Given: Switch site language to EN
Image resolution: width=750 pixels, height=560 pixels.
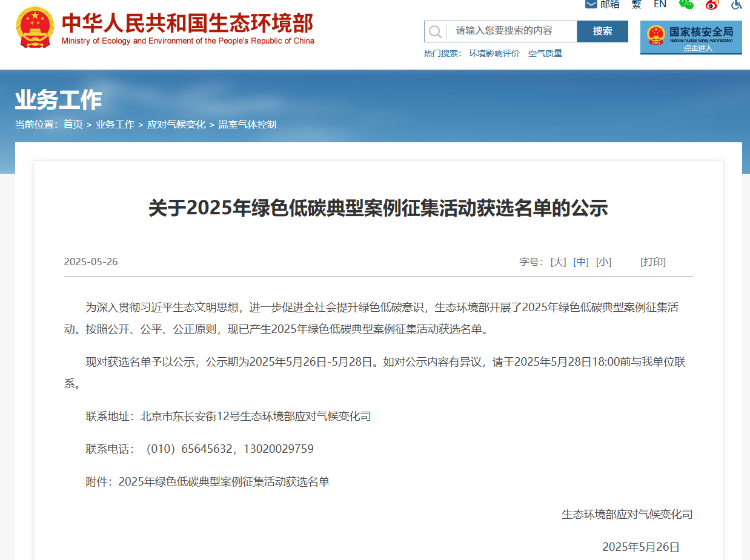Looking at the screenshot, I should (x=660, y=4).
